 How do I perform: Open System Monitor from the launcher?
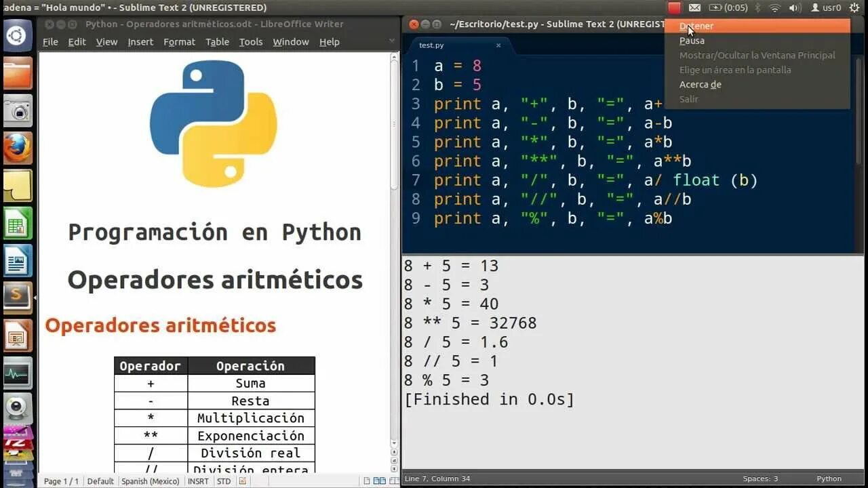(18, 373)
